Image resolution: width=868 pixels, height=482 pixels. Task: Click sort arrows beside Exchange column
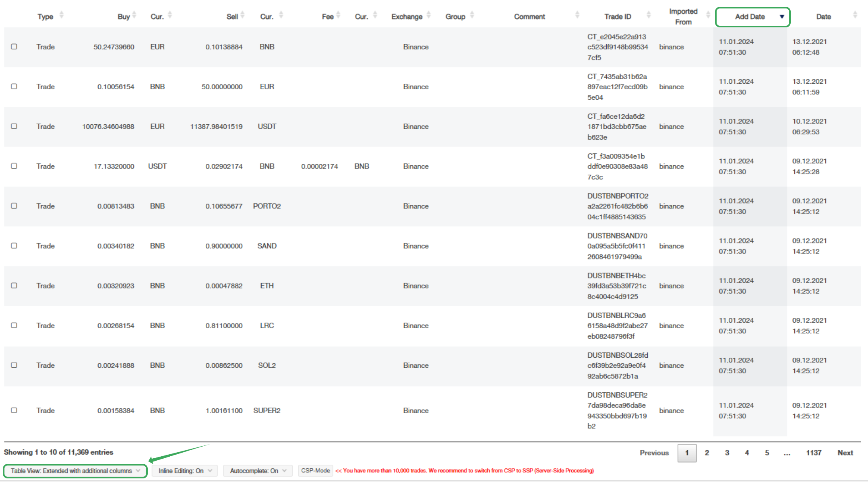(x=429, y=15)
